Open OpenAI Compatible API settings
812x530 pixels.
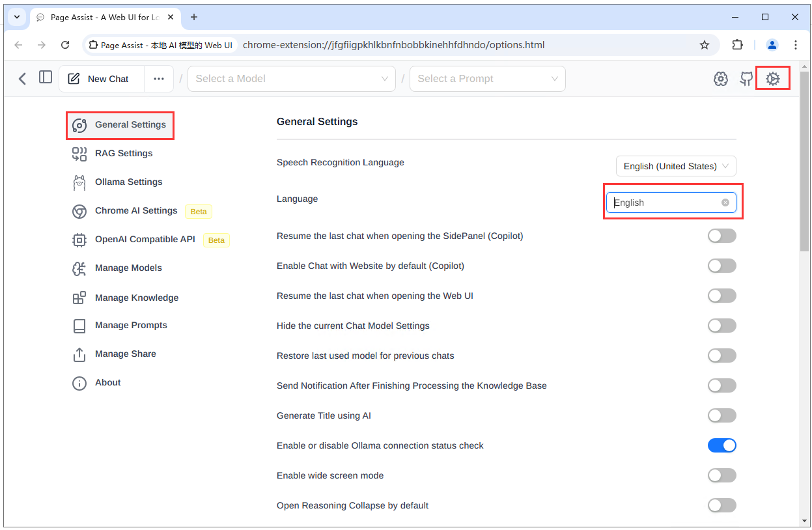point(145,240)
